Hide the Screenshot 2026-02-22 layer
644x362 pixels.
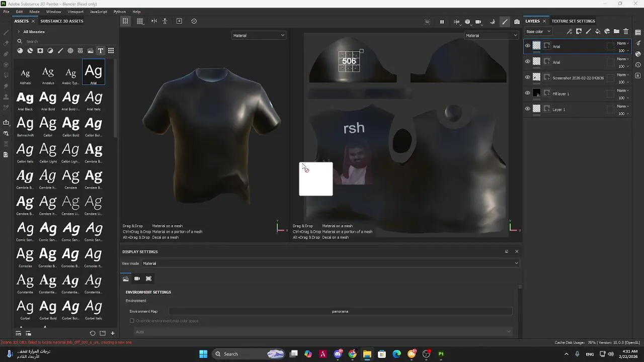527,77
